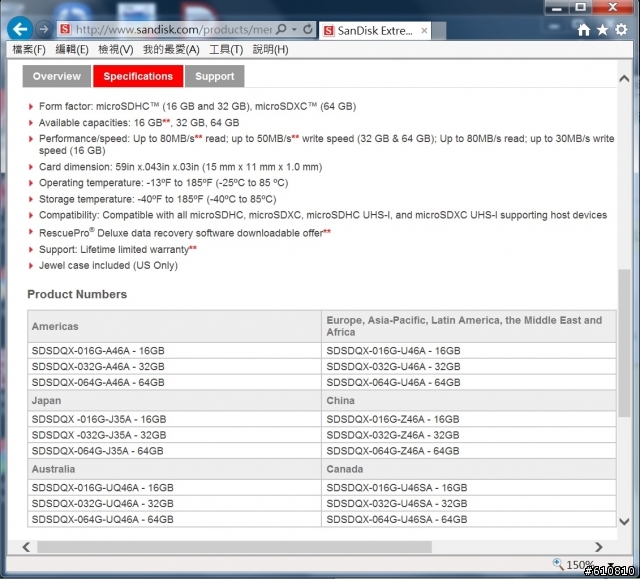
Task: Click the search magnifier in address bar
Action: click(281, 29)
